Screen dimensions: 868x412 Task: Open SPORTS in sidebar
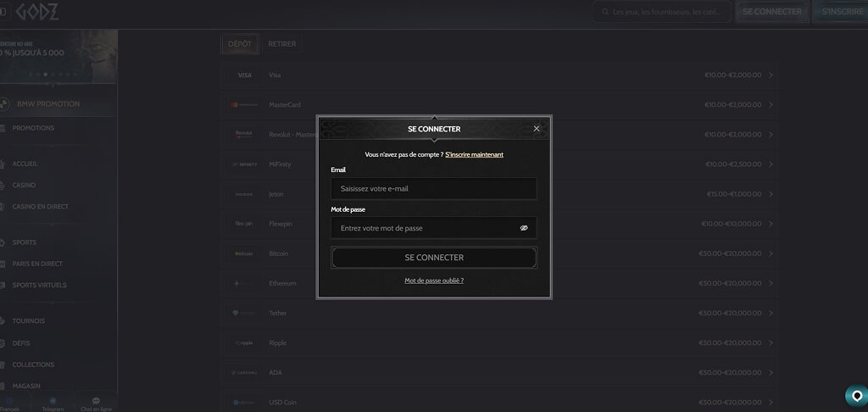click(x=25, y=242)
